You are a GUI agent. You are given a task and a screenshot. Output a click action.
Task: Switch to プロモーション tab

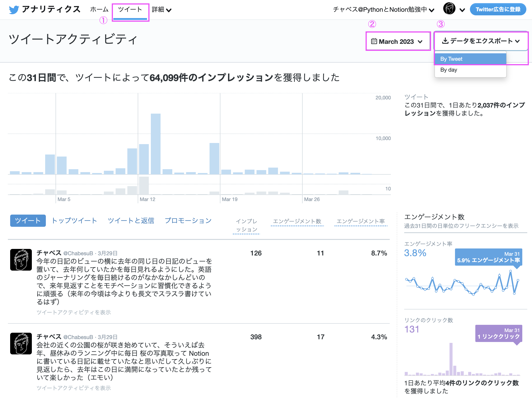click(188, 220)
